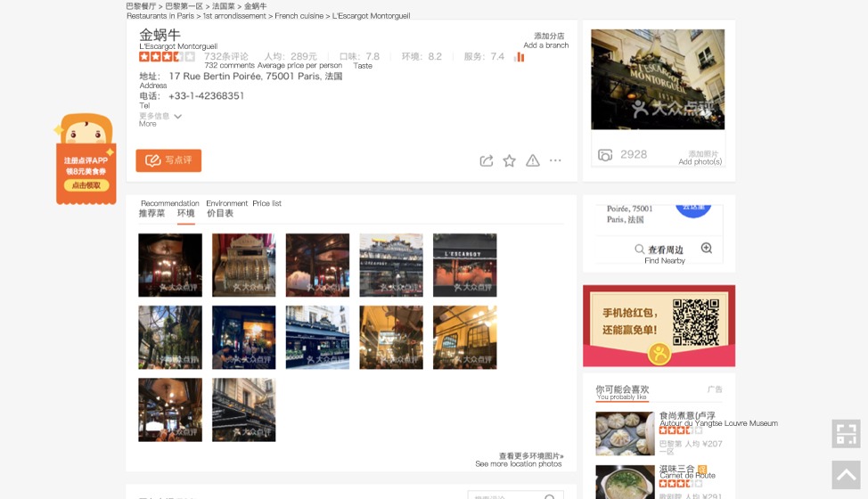
Task: Click the warning triangle report icon
Action: tap(533, 160)
